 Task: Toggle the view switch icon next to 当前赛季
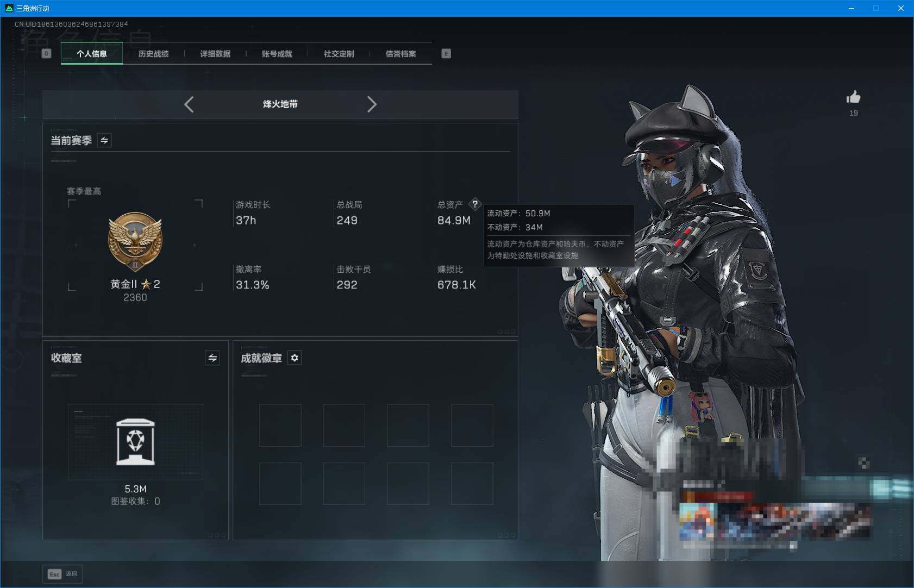point(104,140)
